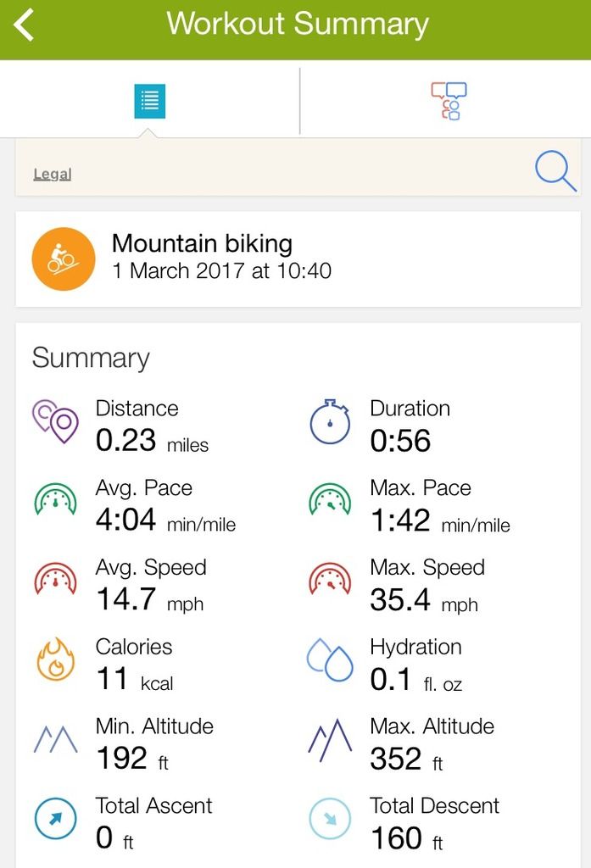Tap the Total Descent arrow icon

(330, 819)
